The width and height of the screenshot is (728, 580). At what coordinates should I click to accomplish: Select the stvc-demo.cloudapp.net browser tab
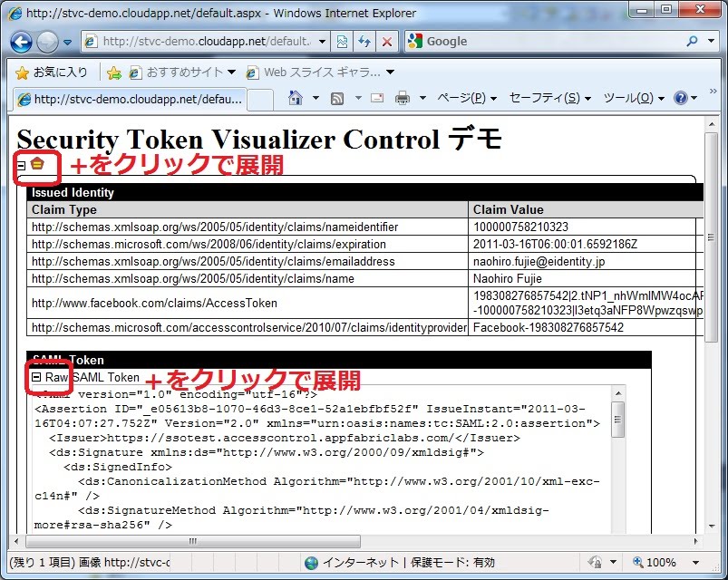[x=130, y=100]
